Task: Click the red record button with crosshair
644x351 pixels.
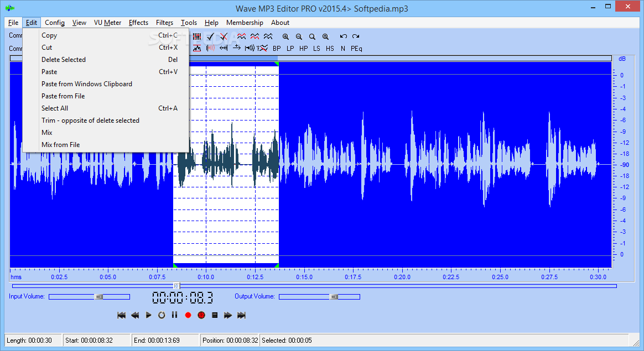Action: point(201,315)
